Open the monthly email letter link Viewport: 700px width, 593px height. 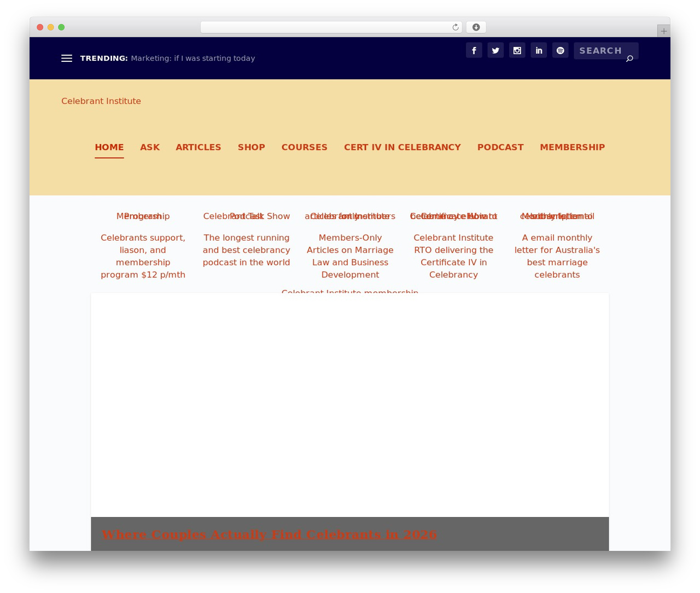click(x=557, y=256)
